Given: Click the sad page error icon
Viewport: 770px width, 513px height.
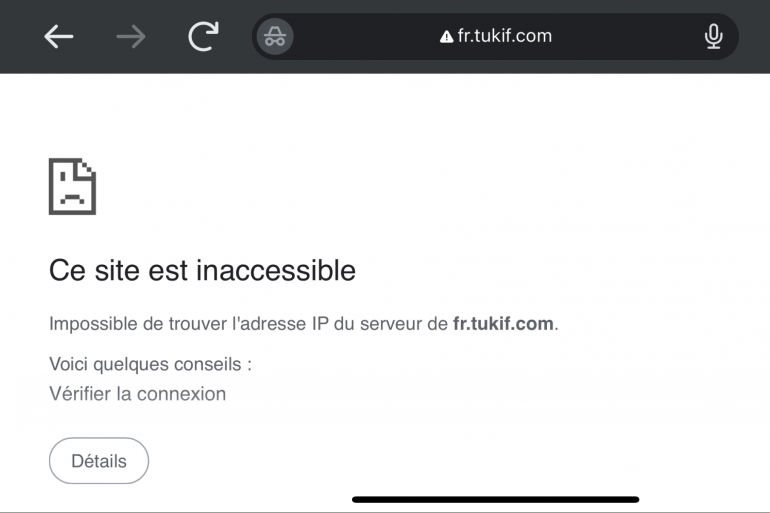Looking at the screenshot, I should click(x=72, y=186).
